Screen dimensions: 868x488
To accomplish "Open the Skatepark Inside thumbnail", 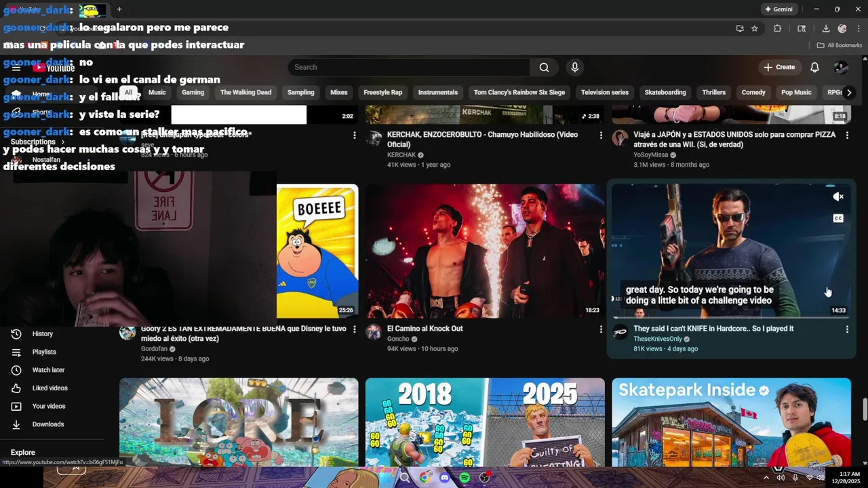I will (731, 422).
